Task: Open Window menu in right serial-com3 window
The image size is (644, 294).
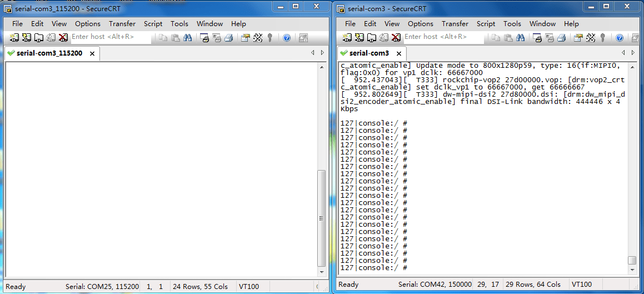Action: [x=542, y=24]
